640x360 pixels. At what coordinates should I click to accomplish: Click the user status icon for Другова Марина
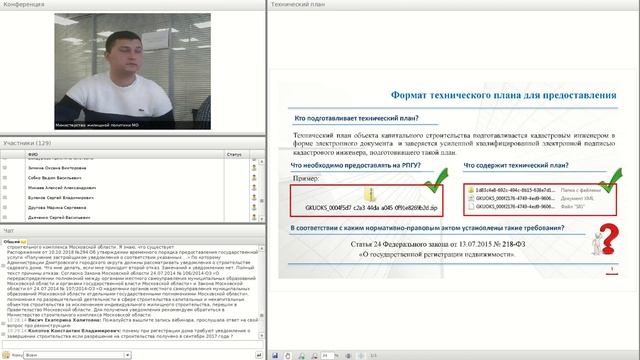[x=254, y=207]
